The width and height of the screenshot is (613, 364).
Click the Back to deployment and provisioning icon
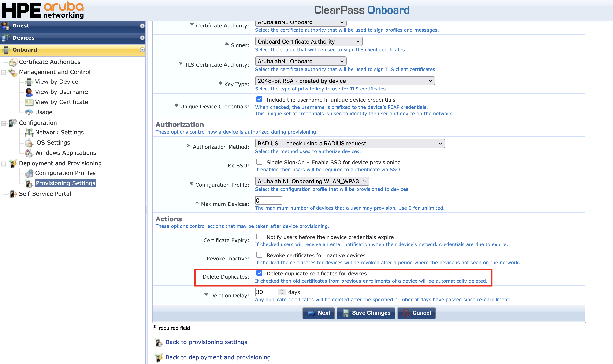tap(159, 358)
